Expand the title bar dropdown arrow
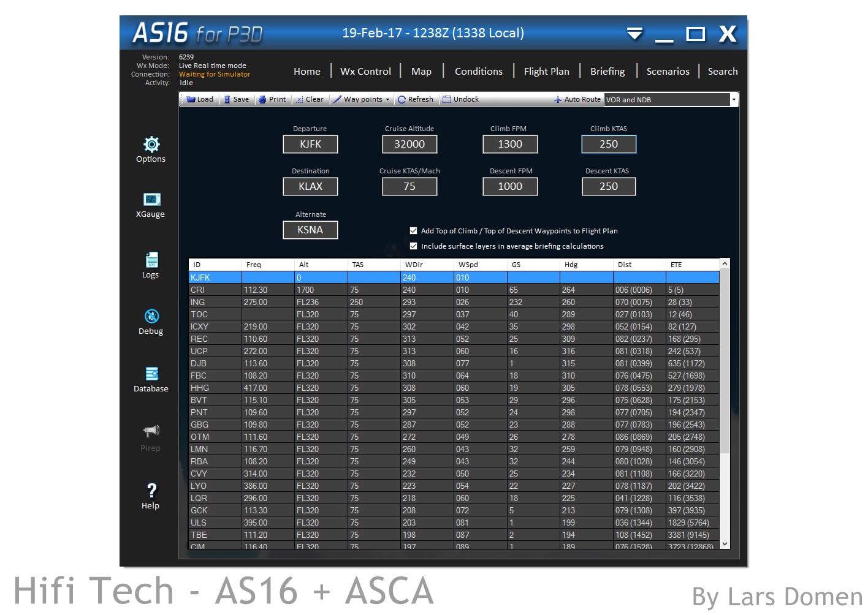This screenshot has height=615, width=868. pyautogui.click(x=634, y=33)
